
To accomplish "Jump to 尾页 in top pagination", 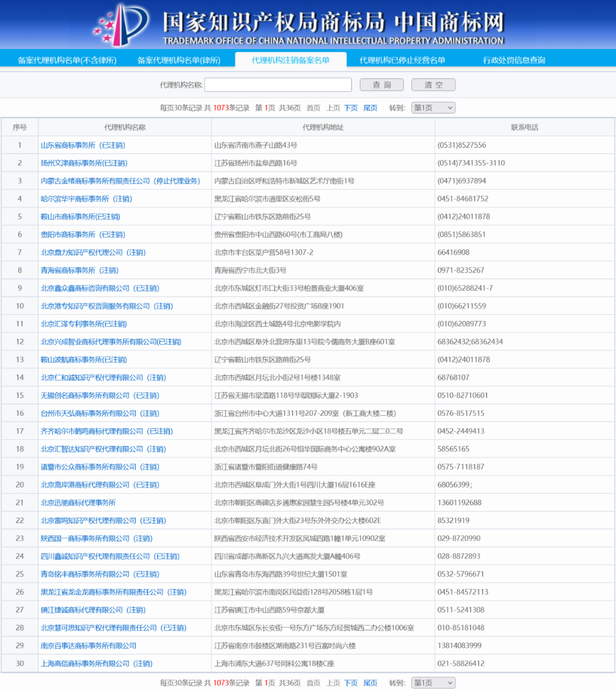I will tap(370, 108).
